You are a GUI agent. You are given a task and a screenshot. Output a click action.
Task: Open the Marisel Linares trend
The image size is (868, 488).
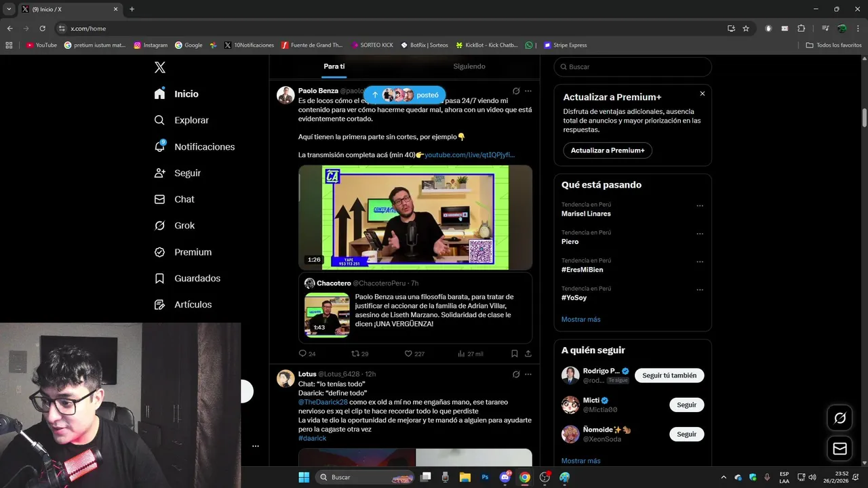[x=586, y=213]
